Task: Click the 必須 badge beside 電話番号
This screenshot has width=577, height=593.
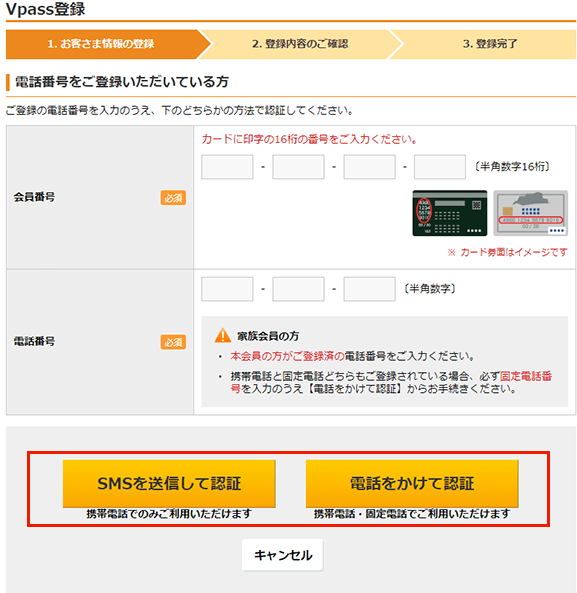Action: [173, 342]
